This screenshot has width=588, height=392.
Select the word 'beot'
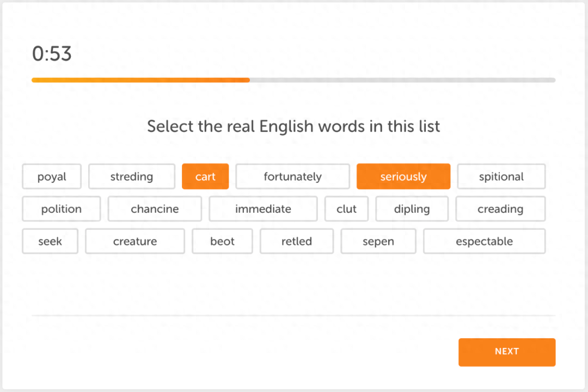pos(222,241)
